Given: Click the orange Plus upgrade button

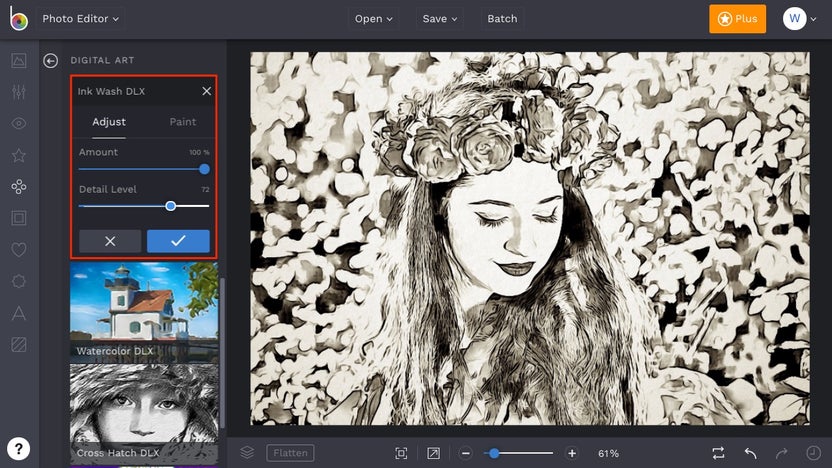Looking at the screenshot, I should pos(737,19).
